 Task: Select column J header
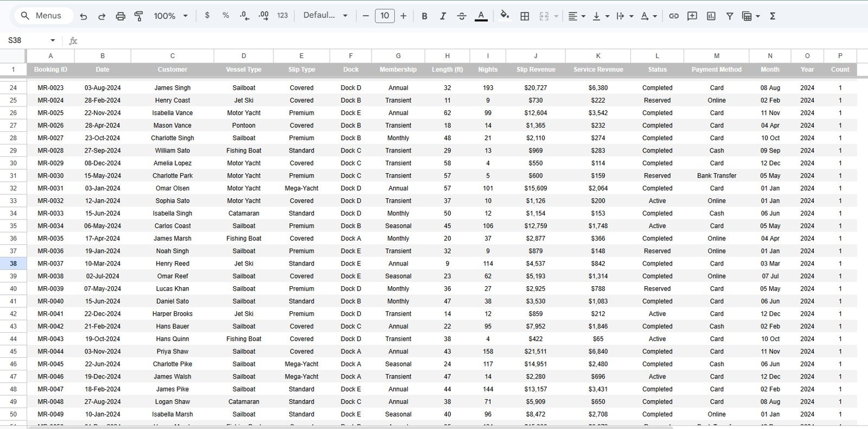click(x=535, y=55)
